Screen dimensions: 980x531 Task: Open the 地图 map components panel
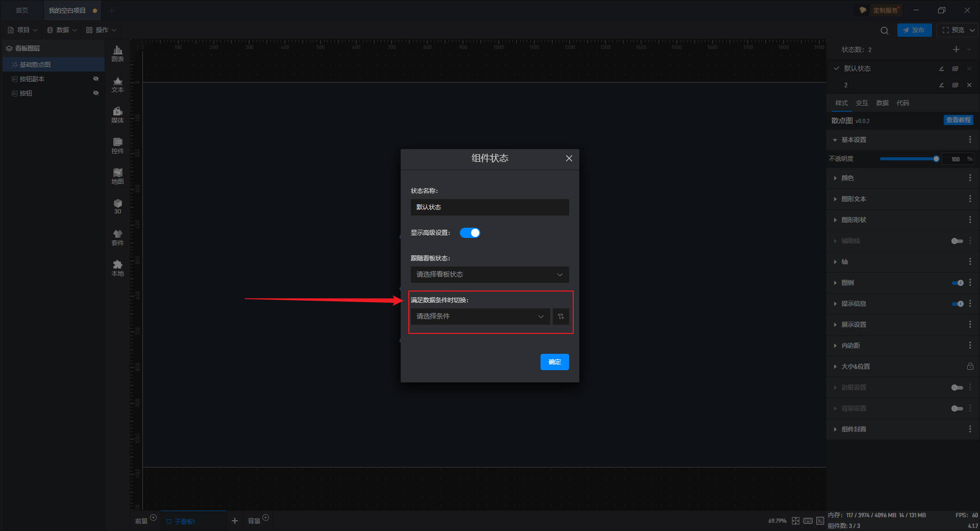[117, 176]
